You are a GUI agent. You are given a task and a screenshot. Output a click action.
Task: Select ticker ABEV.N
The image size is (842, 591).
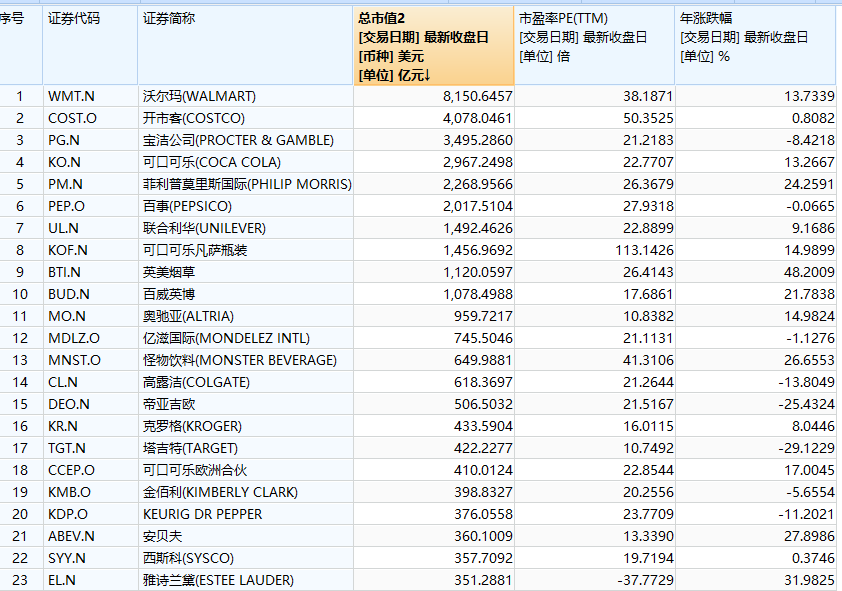pos(71,537)
